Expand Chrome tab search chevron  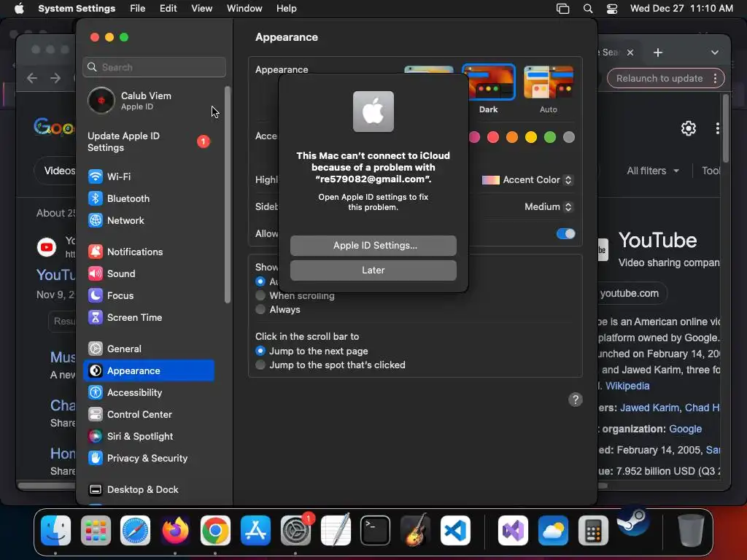715,52
